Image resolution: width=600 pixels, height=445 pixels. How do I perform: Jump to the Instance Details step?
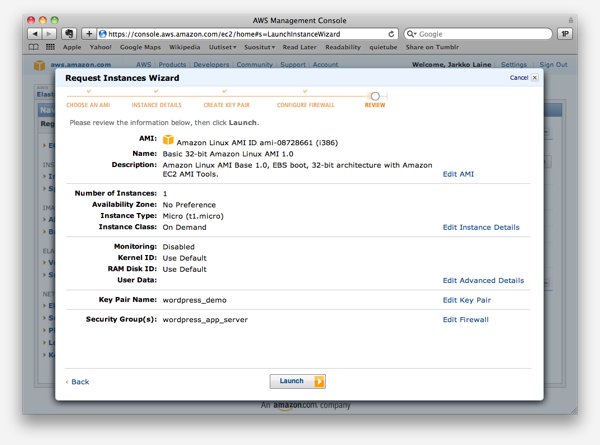tap(157, 104)
